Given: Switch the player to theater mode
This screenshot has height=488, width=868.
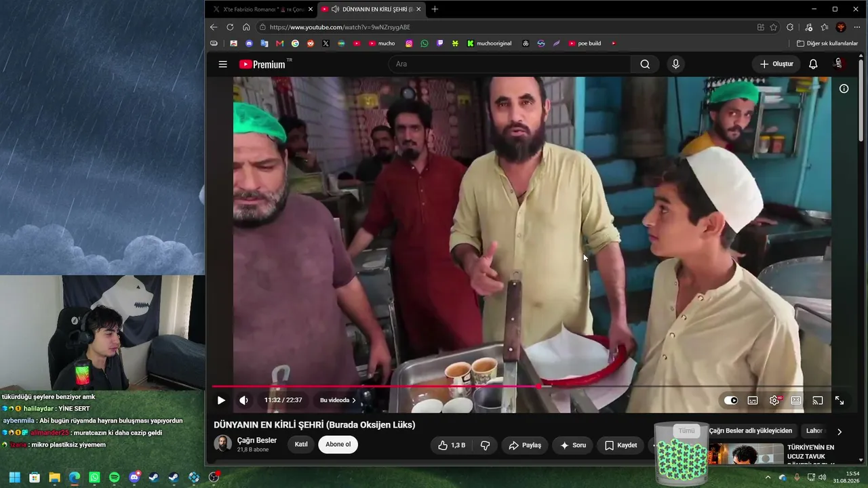Looking at the screenshot, I should [796, 401].
